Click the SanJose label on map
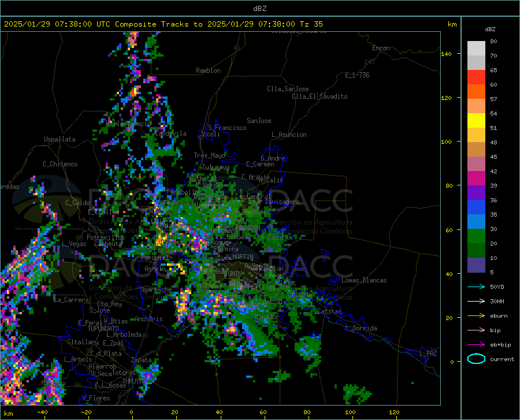The width and height of the screenshot is (520, 420). coord(259,121)
